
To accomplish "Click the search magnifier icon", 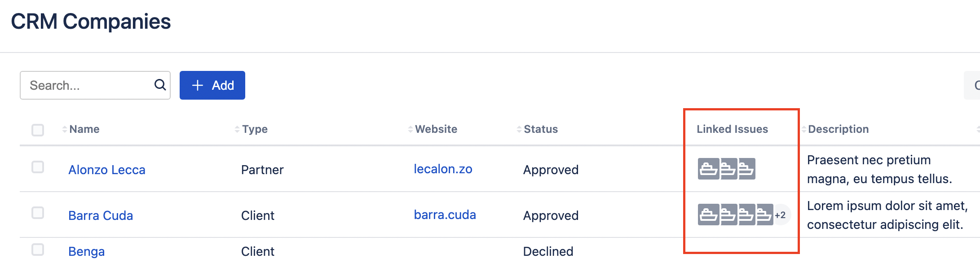I will pos(160,85).
